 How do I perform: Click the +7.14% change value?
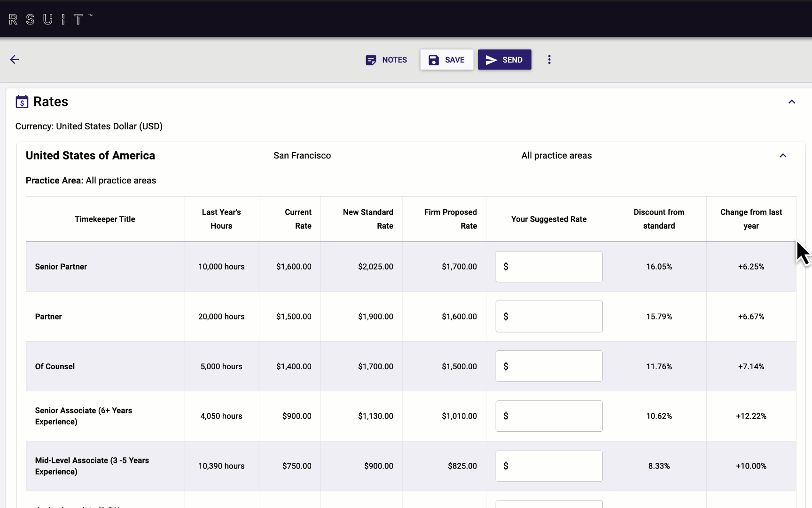[751, 366]
